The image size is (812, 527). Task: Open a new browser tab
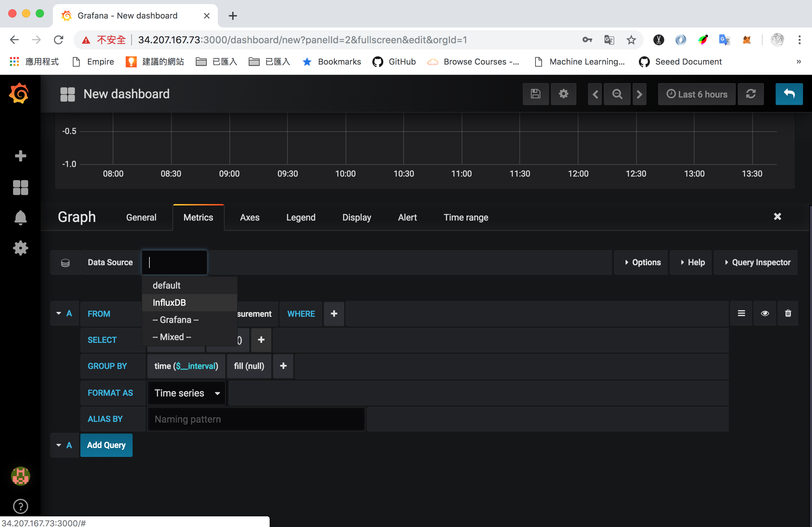[233, 16]
